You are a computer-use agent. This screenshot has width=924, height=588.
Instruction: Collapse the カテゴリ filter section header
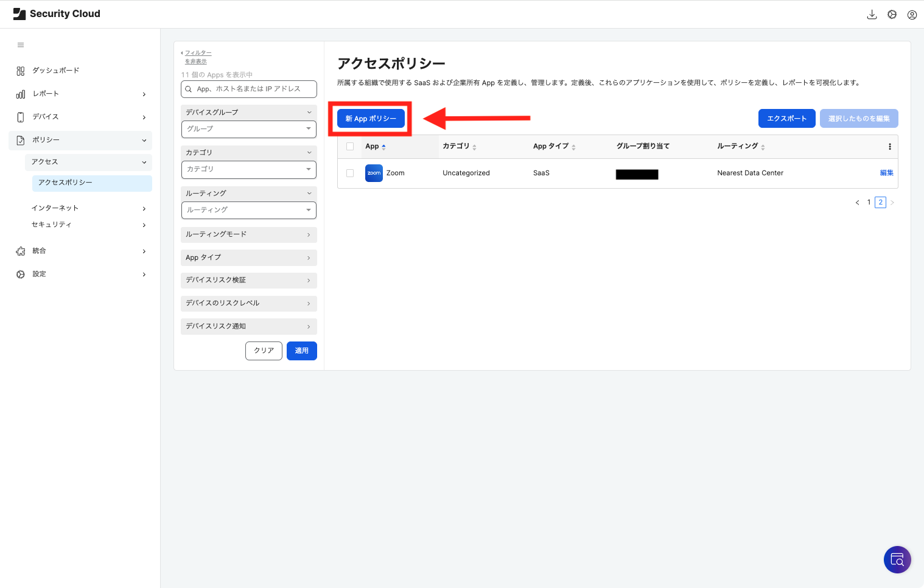249,152
